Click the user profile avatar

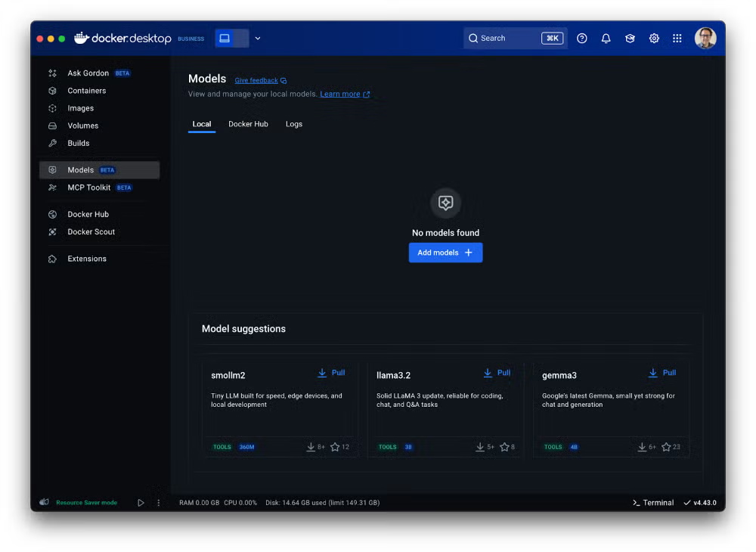pos(705,38)
